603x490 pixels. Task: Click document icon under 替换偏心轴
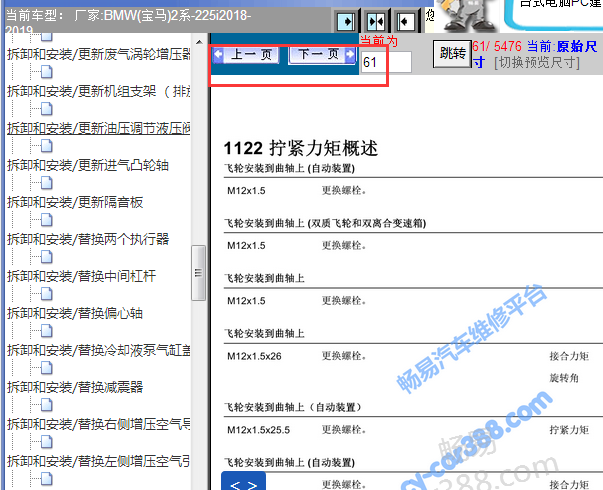[x=47, y=331]
